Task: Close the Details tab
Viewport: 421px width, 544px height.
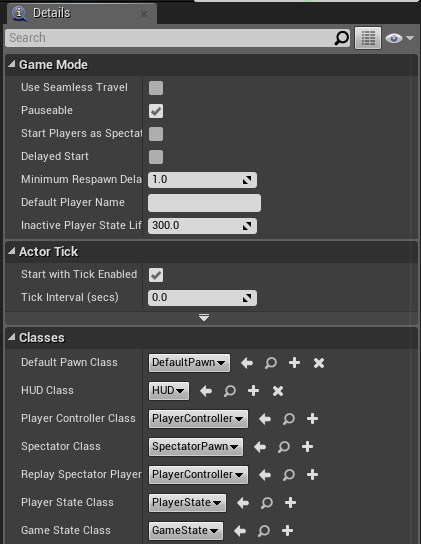Action: tap(144, 14)
